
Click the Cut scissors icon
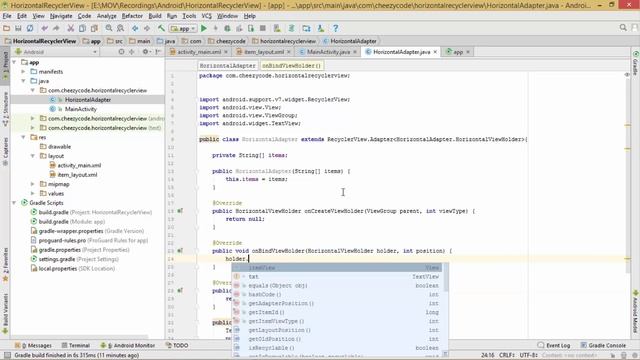point(71,28)
